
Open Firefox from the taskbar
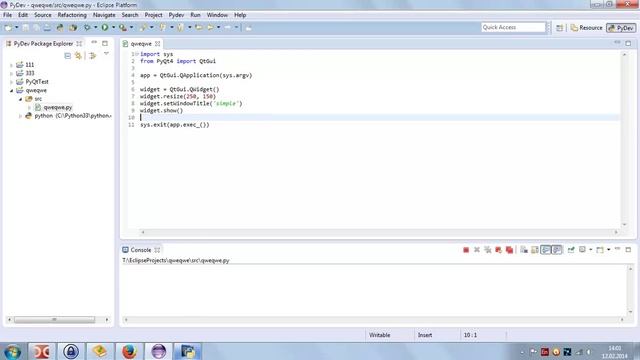pyautogui.click(x=129, y=351)
